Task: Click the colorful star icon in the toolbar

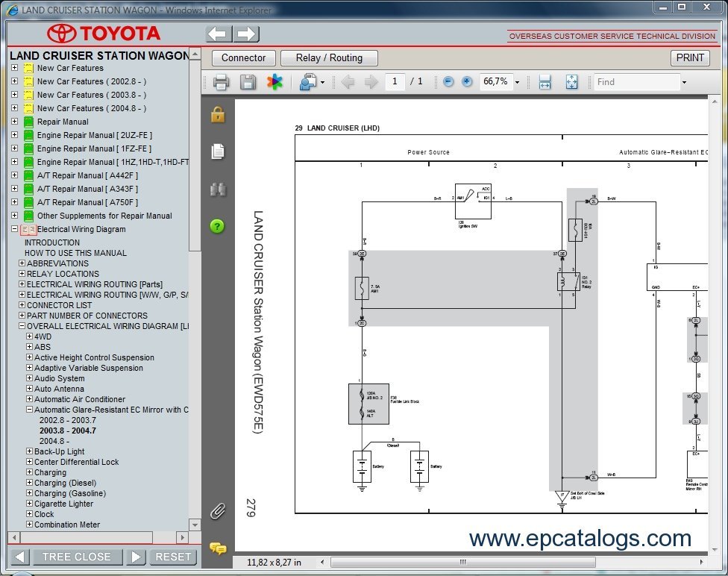Action: click(x=274, y=82)
